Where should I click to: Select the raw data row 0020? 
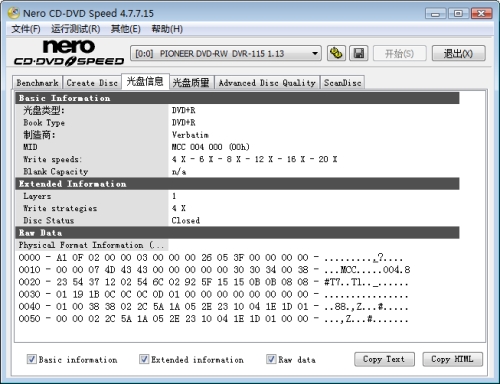[213, 282]
